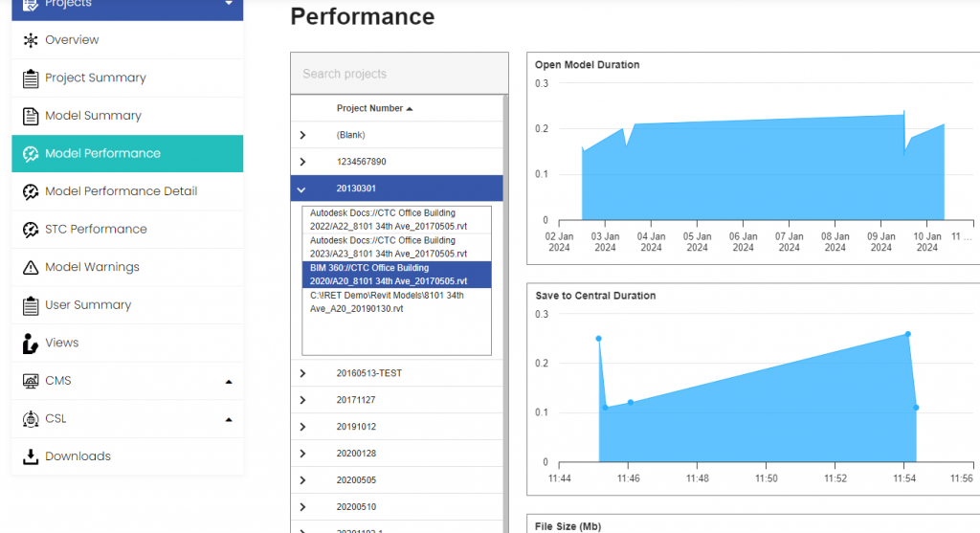Expand the CSL menu section

pyautogui.click(x=228, y=419)
